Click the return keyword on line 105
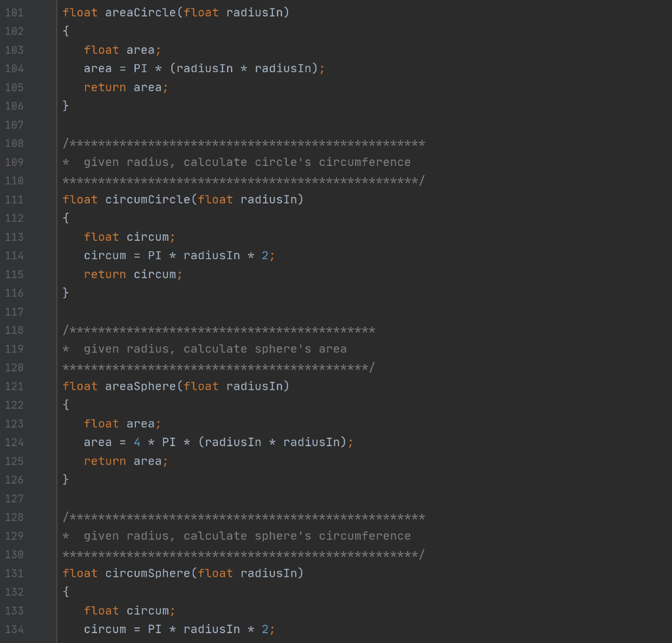The image size is (672, 643). [x=104, y=87]
